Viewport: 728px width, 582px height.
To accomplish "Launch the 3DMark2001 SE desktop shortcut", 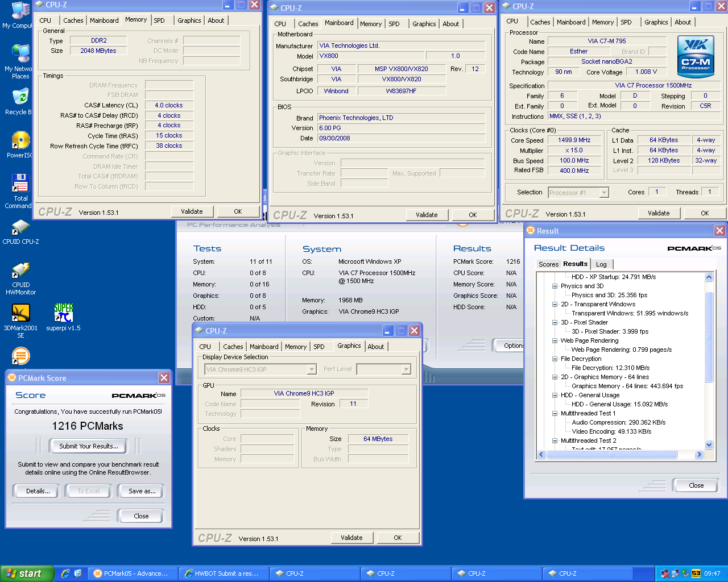I will pyautogui.click(x=21, y=321).
